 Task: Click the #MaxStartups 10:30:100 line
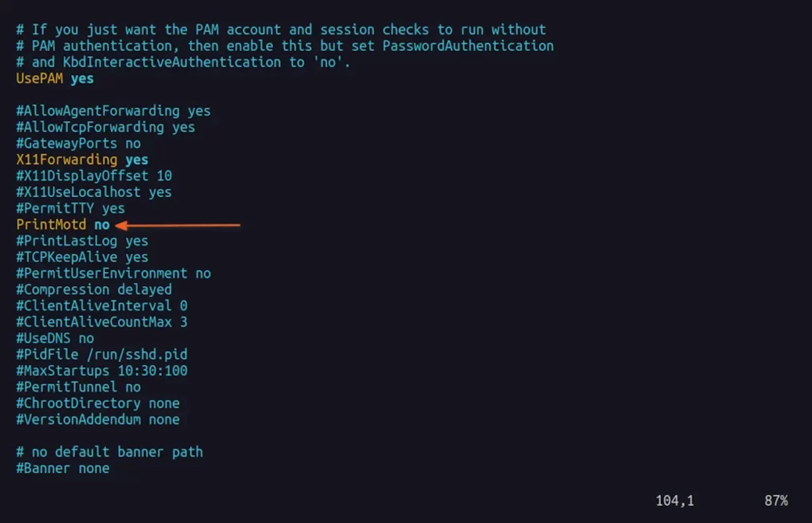[102, 371]
